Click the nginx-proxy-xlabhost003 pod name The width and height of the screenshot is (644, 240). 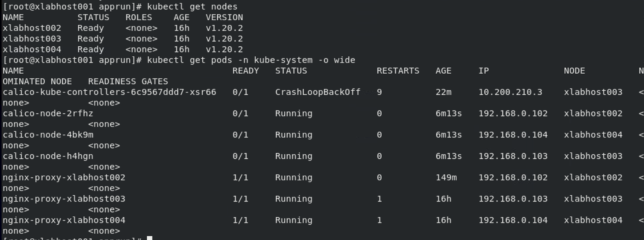click(x=64, y=199)
